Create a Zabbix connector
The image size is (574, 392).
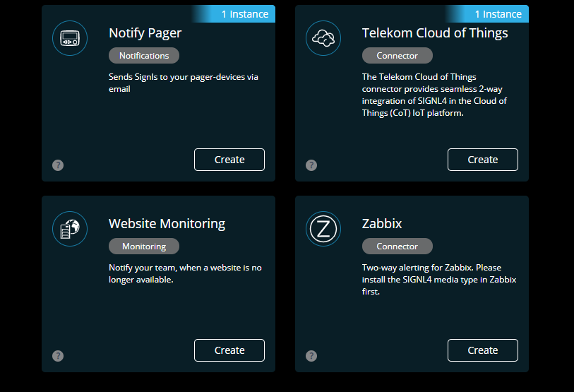point(482,350)
